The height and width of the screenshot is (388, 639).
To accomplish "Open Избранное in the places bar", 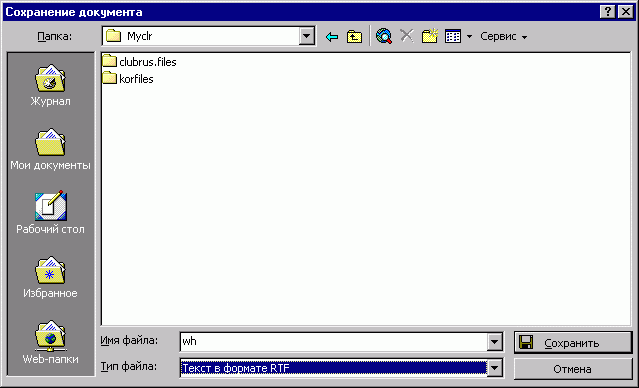I will click(50, 278).
